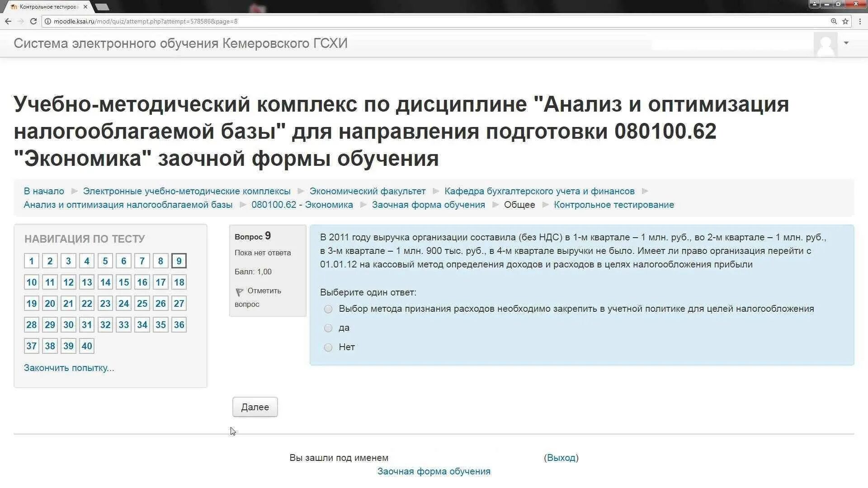
Task: Jump to question 30 in navigation
Action: tap(68, 325)
